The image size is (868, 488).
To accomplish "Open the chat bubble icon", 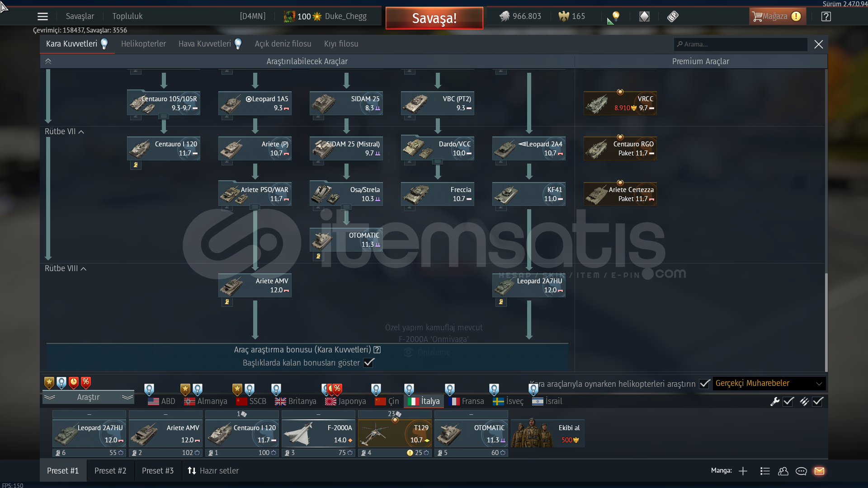I will point(801,471).
